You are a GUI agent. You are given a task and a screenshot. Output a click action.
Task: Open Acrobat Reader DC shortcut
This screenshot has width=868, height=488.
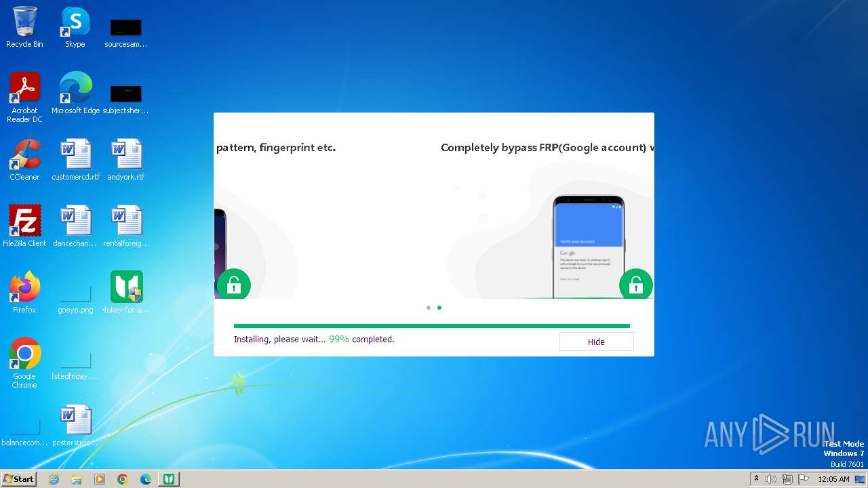24,98
